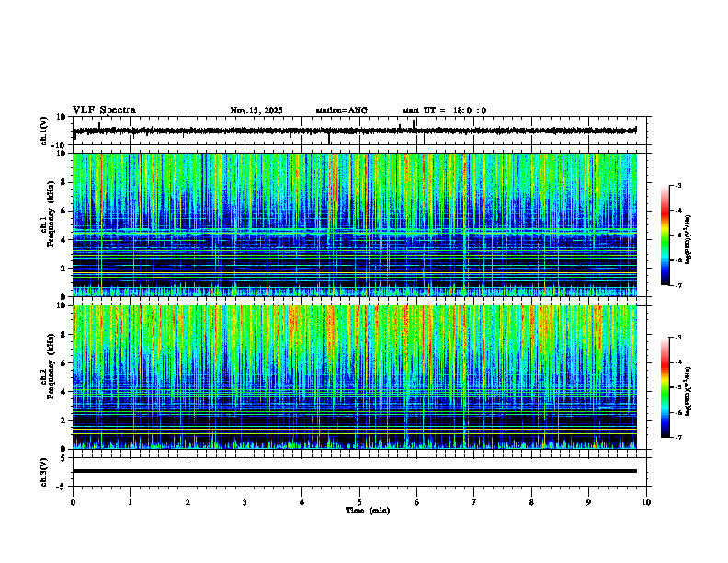This screenshot has width=728, height=563.
Task: Click the "ch.3(V)" y-axis label
Action: coord(44,472)
